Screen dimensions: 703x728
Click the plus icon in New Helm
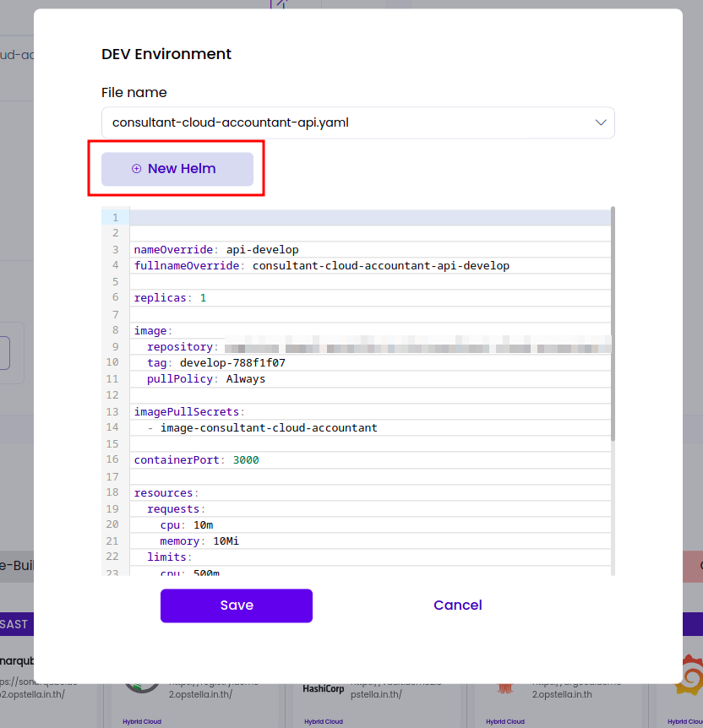click(x=136, y=169)
